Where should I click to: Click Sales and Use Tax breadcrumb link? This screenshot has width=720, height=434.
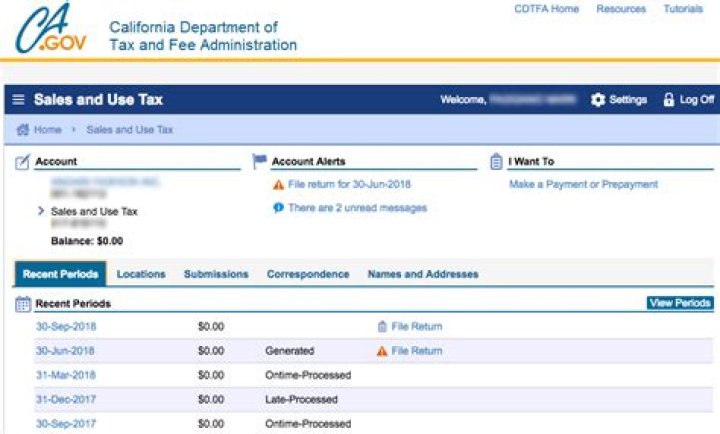[x=130, y=130]
